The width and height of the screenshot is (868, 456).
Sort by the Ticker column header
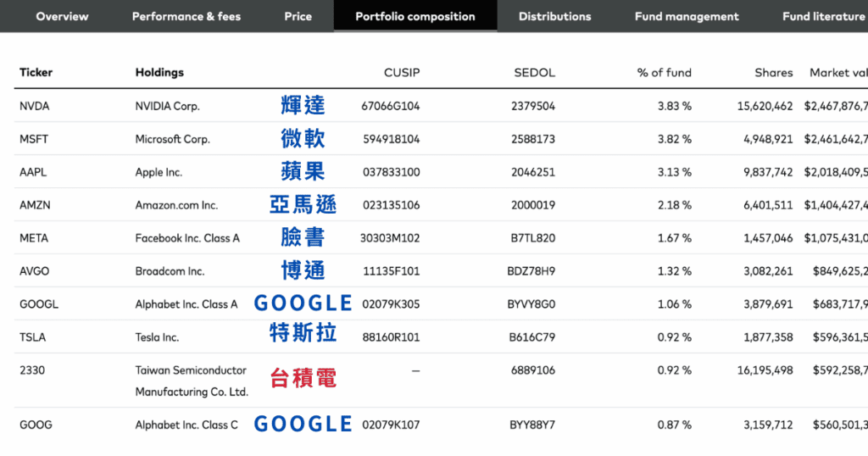pyautogui.click(x=36, y=73)
